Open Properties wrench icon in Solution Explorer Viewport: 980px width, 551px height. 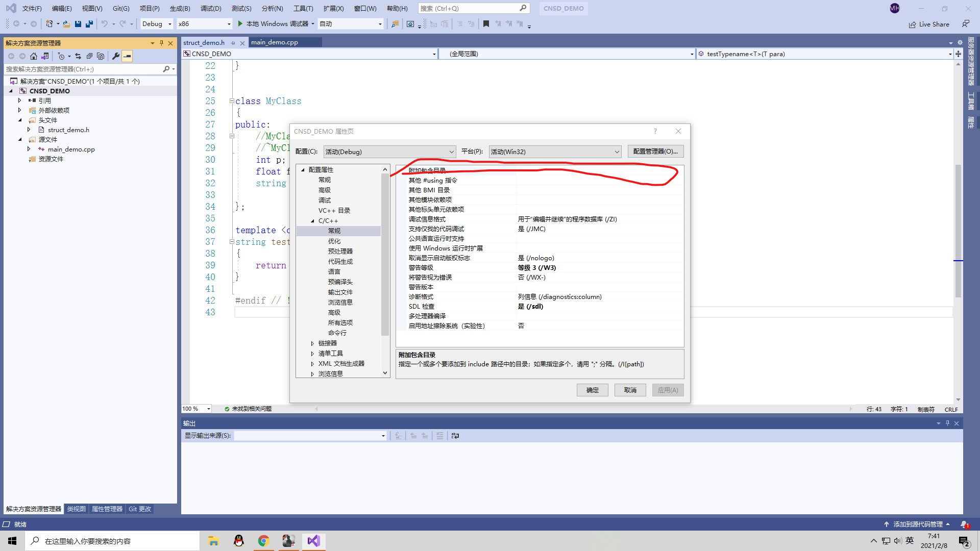point(116,56)
